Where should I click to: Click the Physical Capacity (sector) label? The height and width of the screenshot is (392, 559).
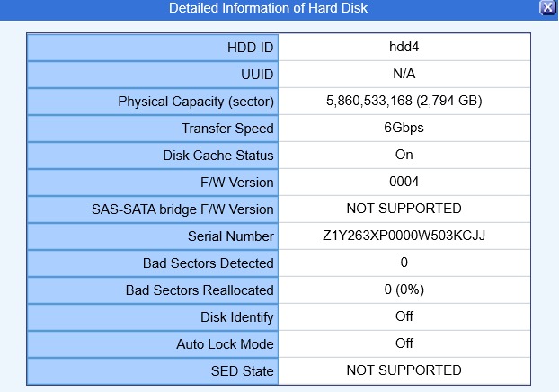[x=196, y=102]
